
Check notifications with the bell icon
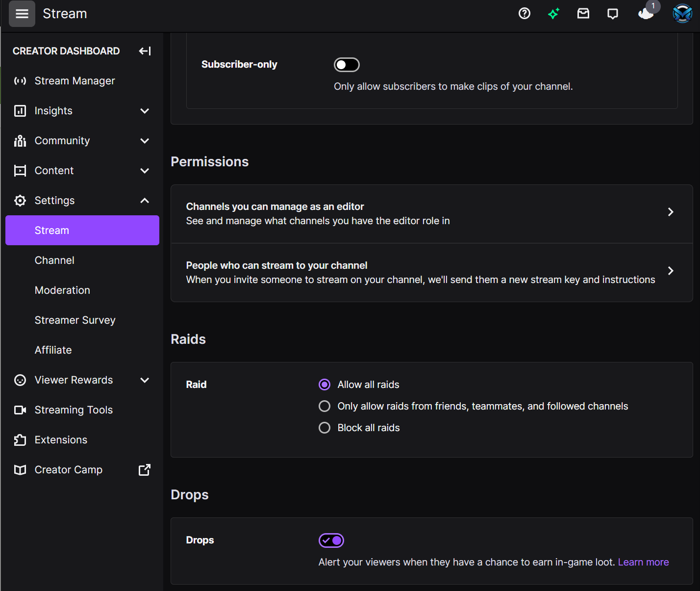(645, 13)
